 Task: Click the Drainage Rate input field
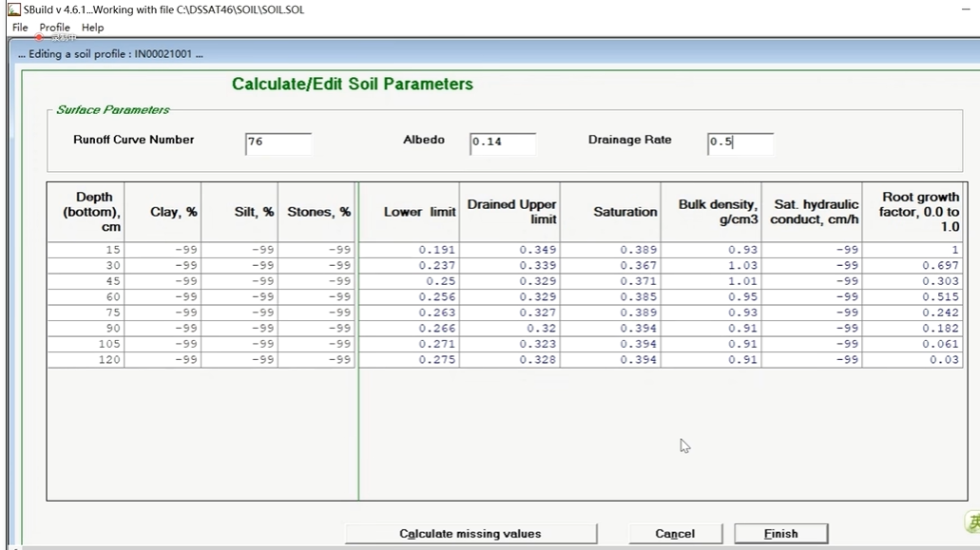(x=740, y=143)
